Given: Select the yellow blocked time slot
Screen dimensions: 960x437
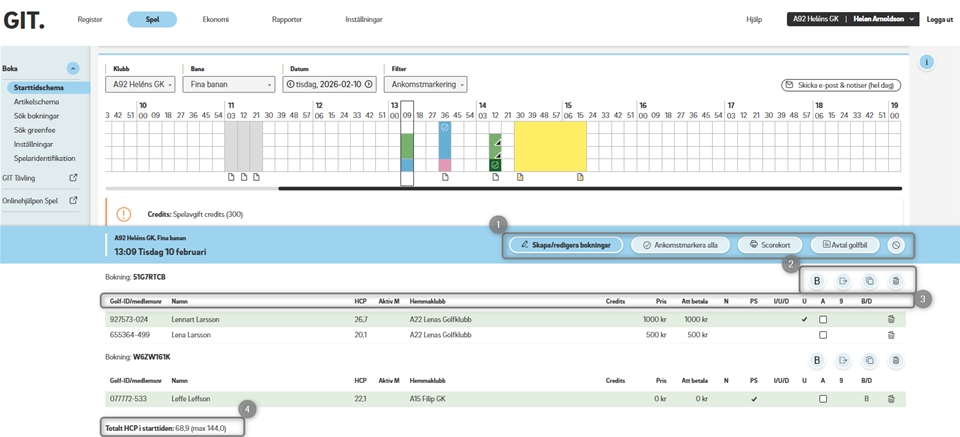Looking at the screenshot, I should pyautogui.click(x=550, y=146).
